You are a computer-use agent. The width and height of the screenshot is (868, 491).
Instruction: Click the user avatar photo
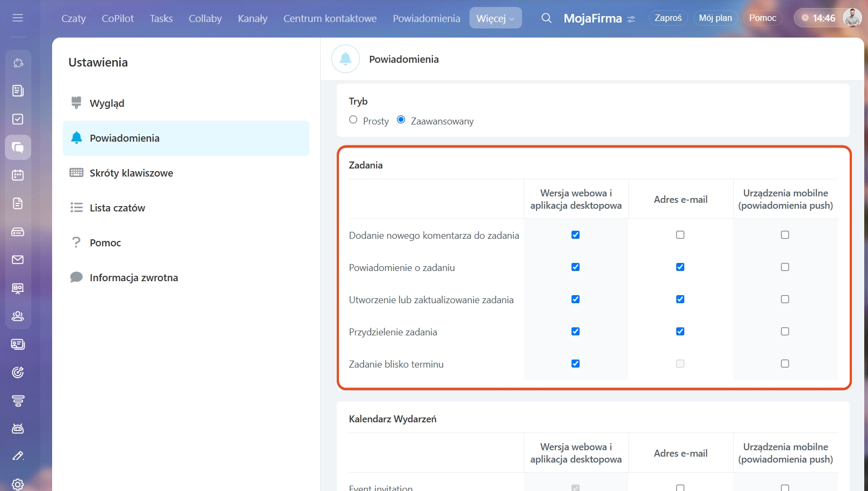[x=852, y=18]
